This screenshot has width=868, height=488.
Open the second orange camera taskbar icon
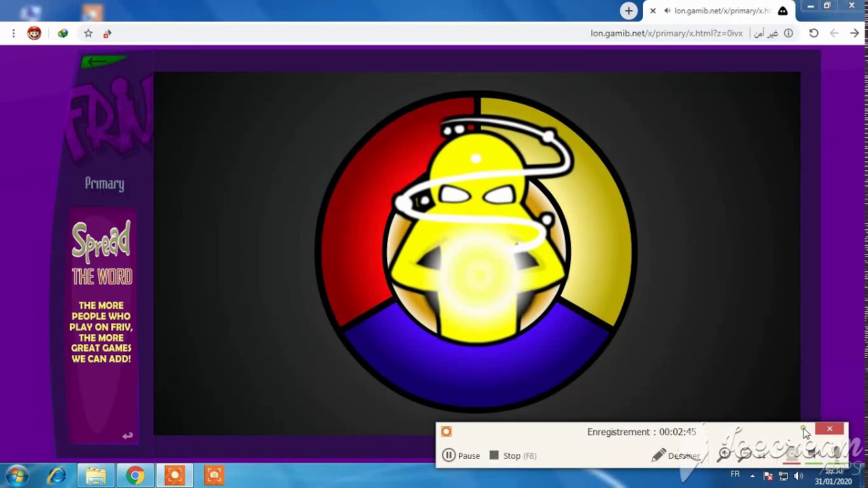214,476
